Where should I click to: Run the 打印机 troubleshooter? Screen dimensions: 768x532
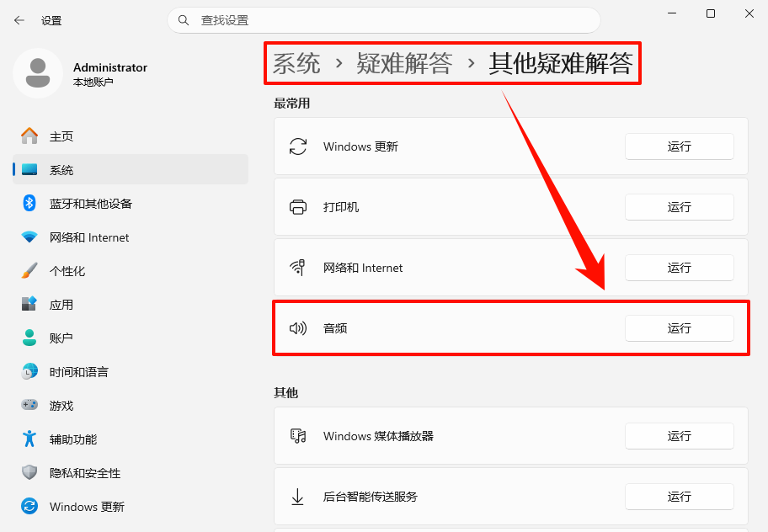pos(679,207)
